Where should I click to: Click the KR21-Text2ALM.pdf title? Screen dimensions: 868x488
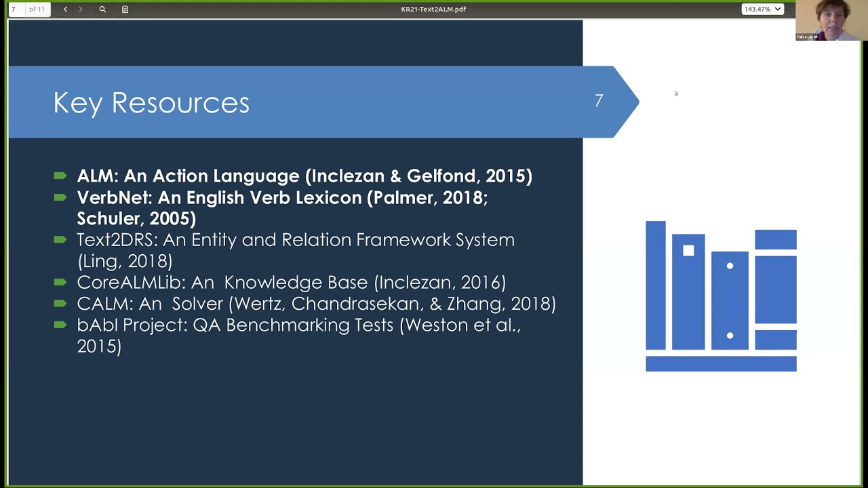pyautogui.click(x=433, y=9)
